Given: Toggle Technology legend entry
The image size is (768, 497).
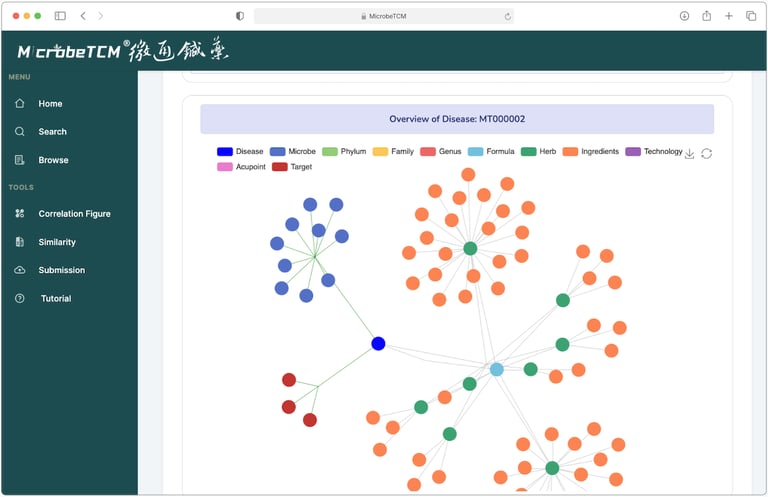Looking at the screenshot, I should (654, 152).
